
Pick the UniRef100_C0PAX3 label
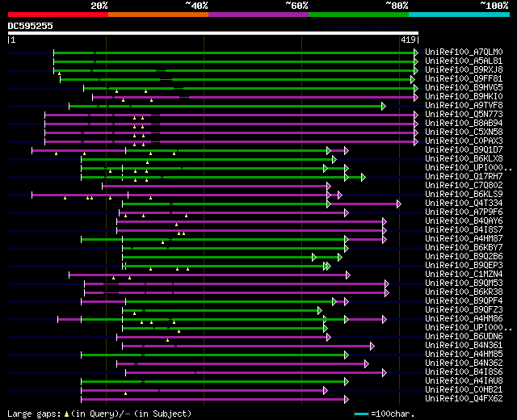(464, 141)
